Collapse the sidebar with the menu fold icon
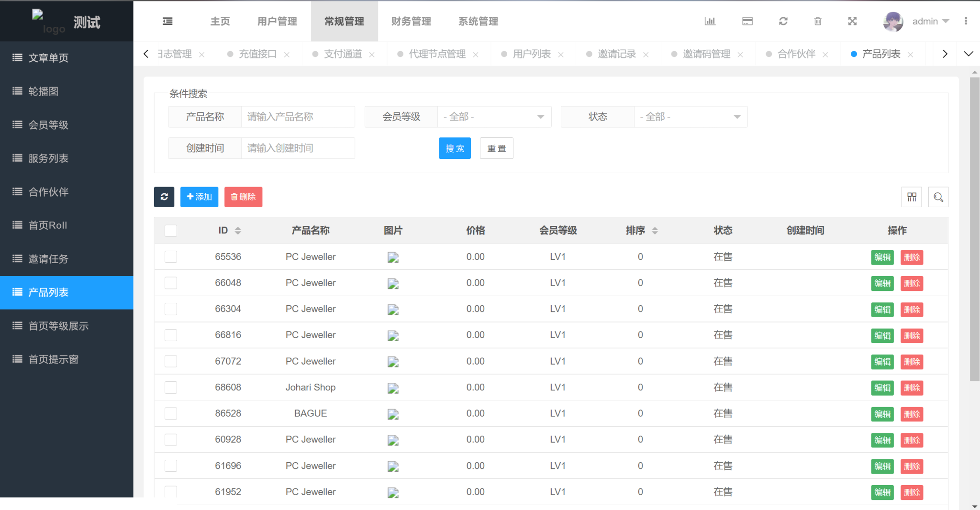The height and width of the screenshot is (510, 980). click(167, 21)
